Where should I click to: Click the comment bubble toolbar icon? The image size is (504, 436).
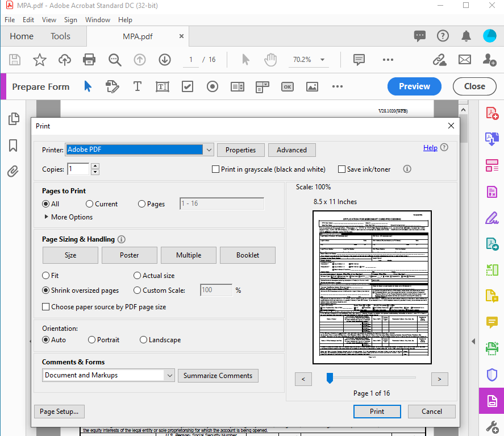click(x=359, y=60)
